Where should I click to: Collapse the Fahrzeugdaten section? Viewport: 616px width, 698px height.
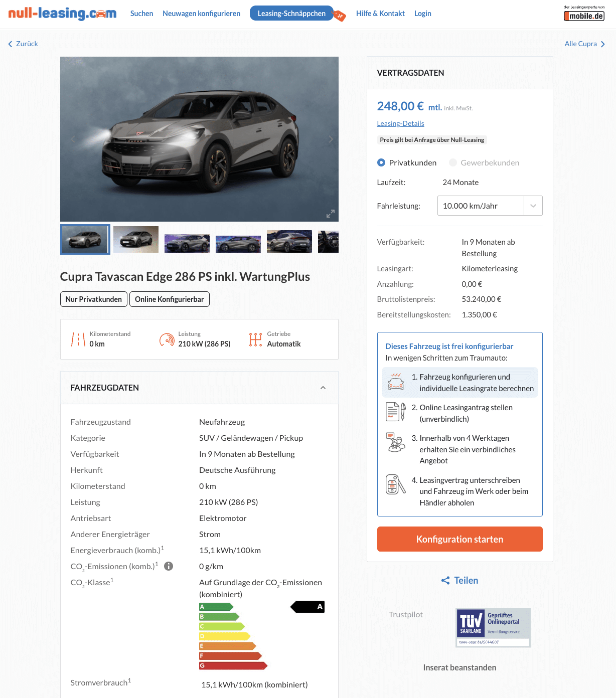point(323,388)
